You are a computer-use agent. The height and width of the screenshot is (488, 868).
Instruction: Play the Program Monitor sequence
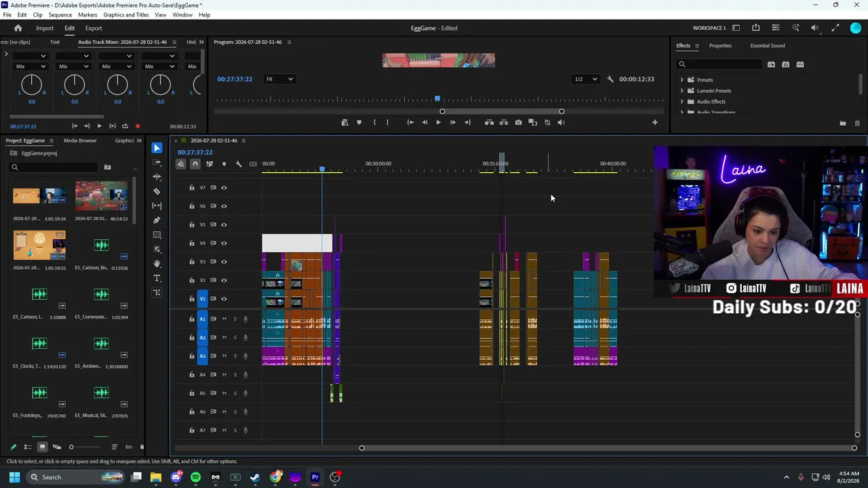pyautogui.click(x=438, y=123)
